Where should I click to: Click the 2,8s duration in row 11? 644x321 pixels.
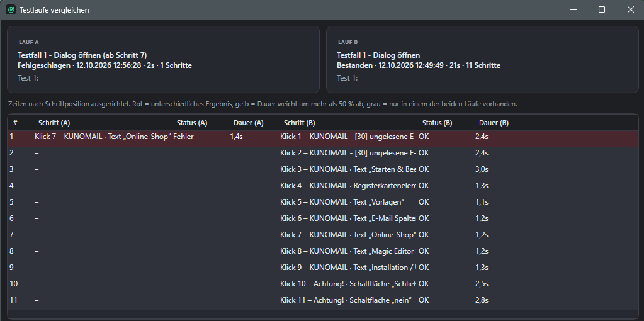pos(482,300)
